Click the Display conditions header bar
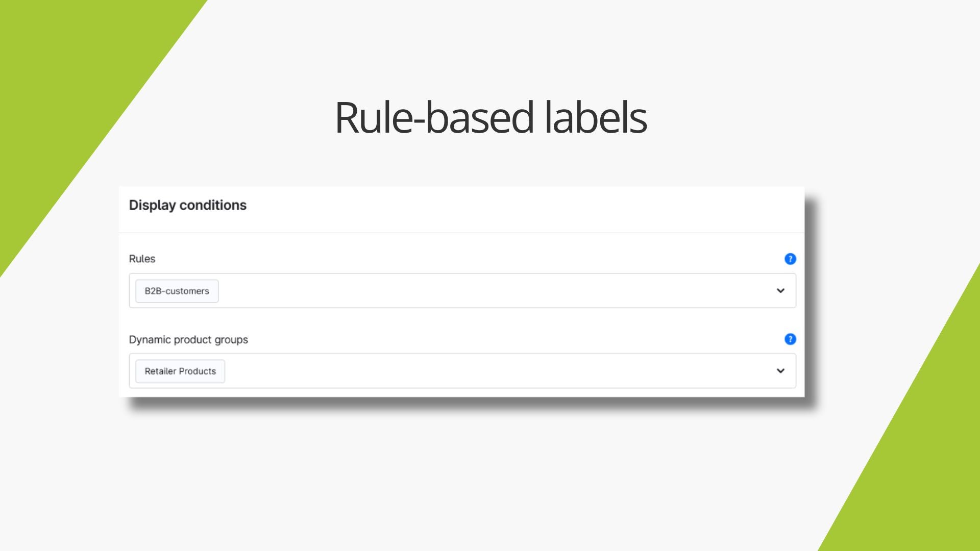This screenshot has width=980, height=551. pos(461,210)
